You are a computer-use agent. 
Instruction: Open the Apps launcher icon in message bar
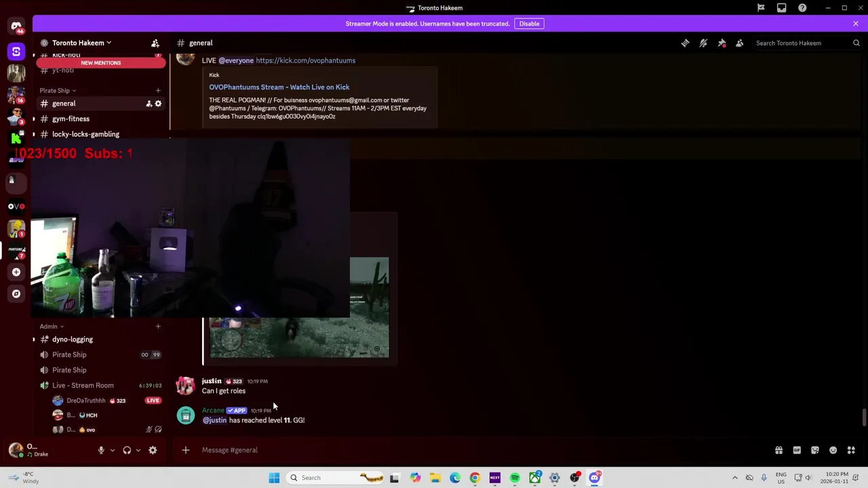[x=851, y=450]
